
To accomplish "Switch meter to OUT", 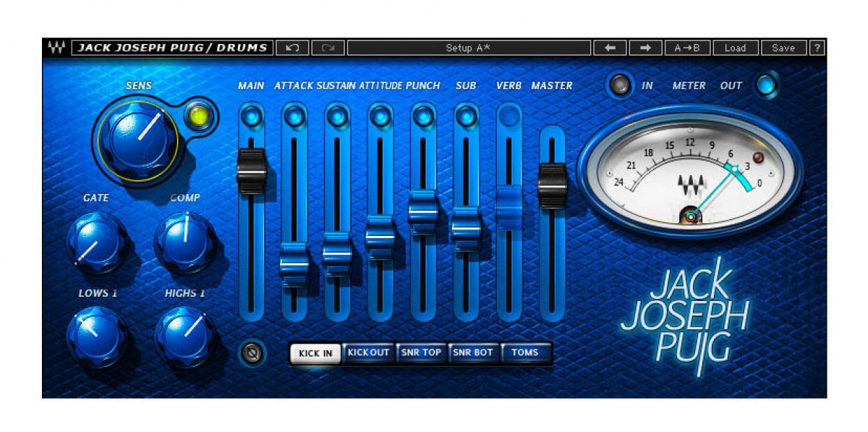I will pos(766,85).
